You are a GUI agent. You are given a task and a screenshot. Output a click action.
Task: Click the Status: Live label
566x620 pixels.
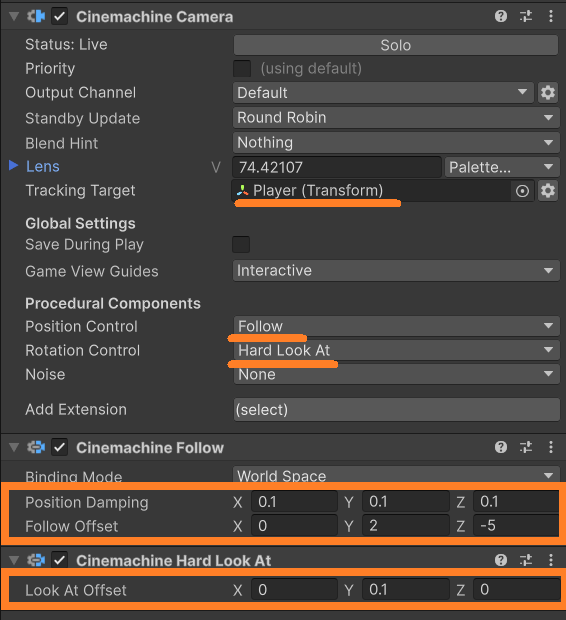[x=66, y=45]
